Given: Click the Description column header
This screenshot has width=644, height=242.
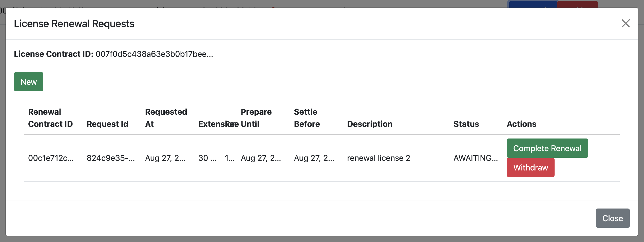Looking at the screenshot, I should [369, 124].
